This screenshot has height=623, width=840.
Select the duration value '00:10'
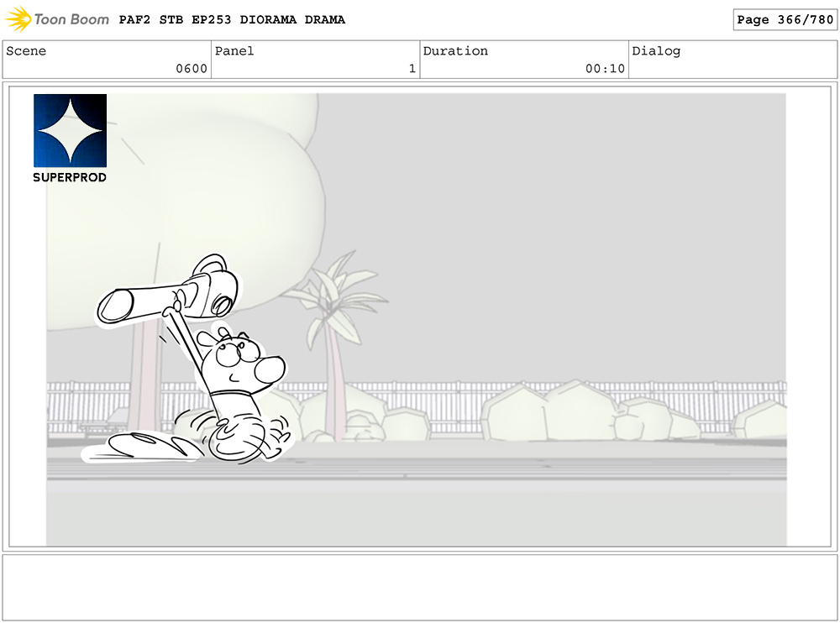606,69
